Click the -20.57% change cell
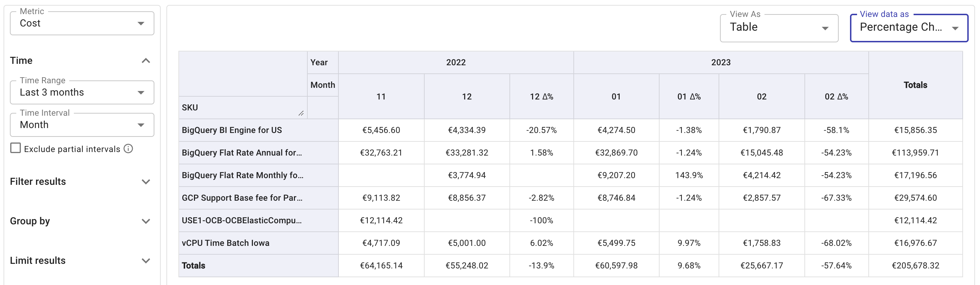The height and width of the screenshot is (285, 980). pyautogui.click(x=542, y=130)
